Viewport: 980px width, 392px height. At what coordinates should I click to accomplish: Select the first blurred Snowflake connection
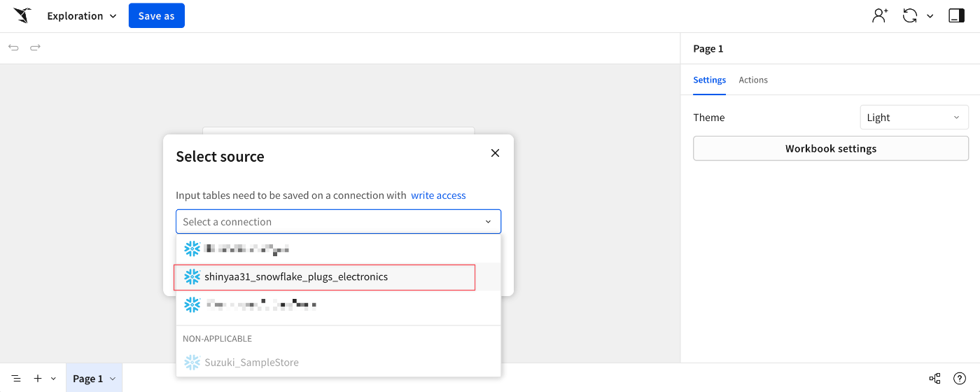tap(338, 248)
